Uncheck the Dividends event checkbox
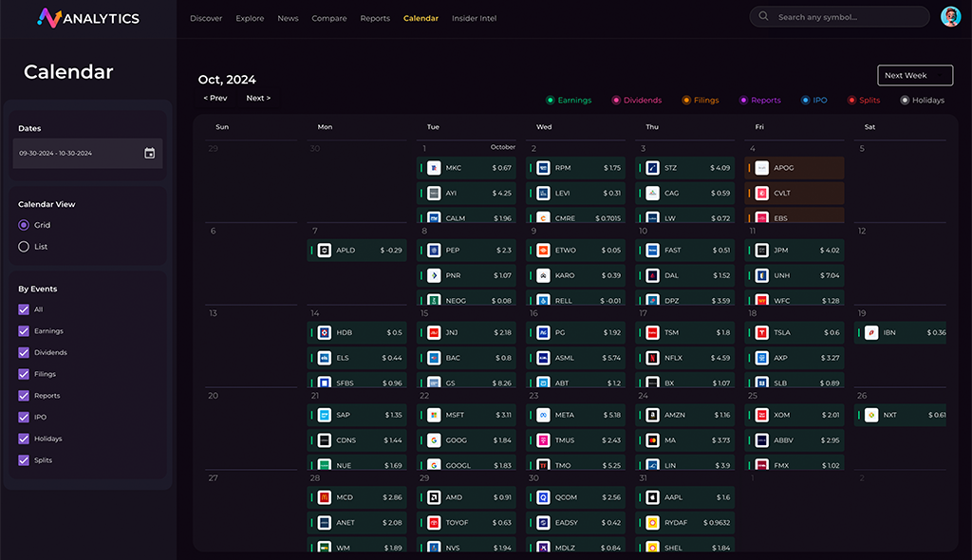Image resolution: width=972 pixels, height=560 pixels. point(24,352)
